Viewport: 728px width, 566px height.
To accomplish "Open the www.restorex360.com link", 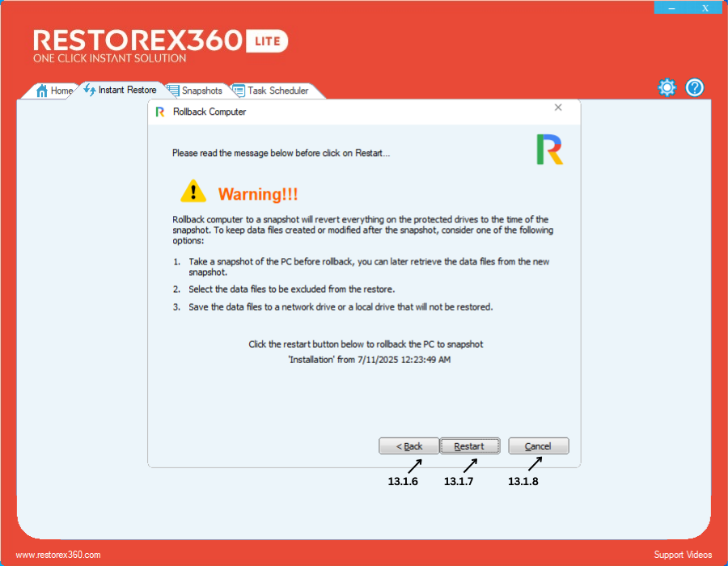I will pos(58,555).
